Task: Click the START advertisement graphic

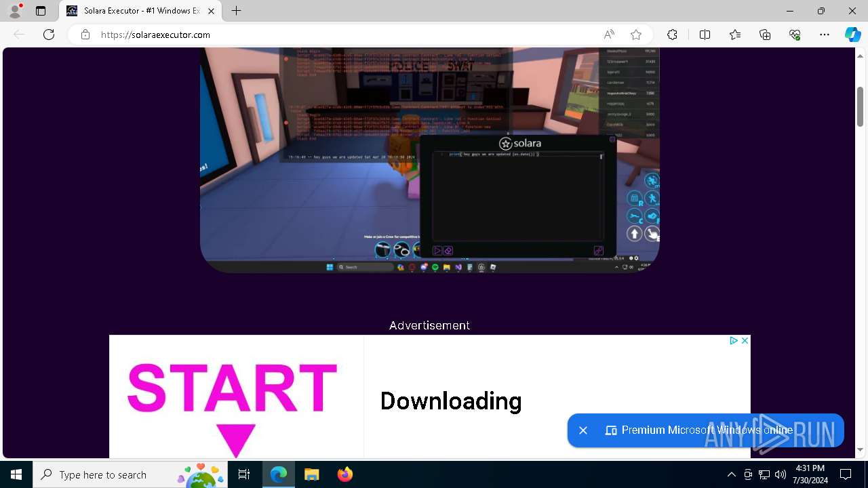Action: pos(232,409)
